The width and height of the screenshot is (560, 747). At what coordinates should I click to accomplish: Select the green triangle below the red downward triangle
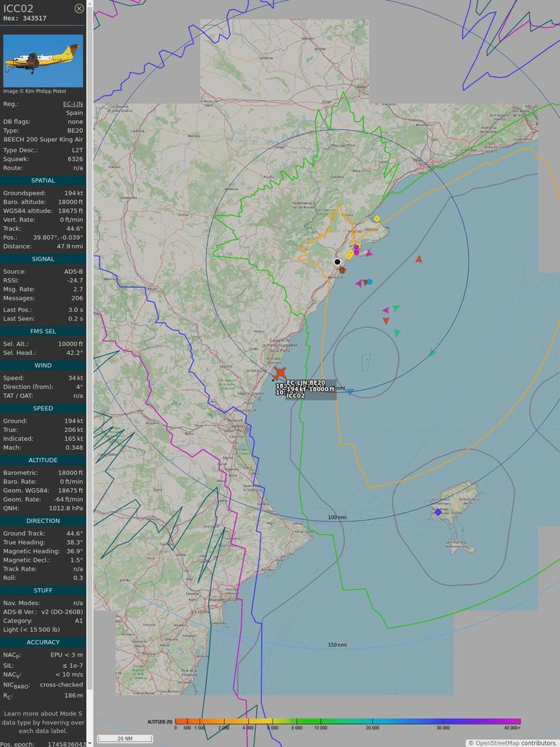397,332
